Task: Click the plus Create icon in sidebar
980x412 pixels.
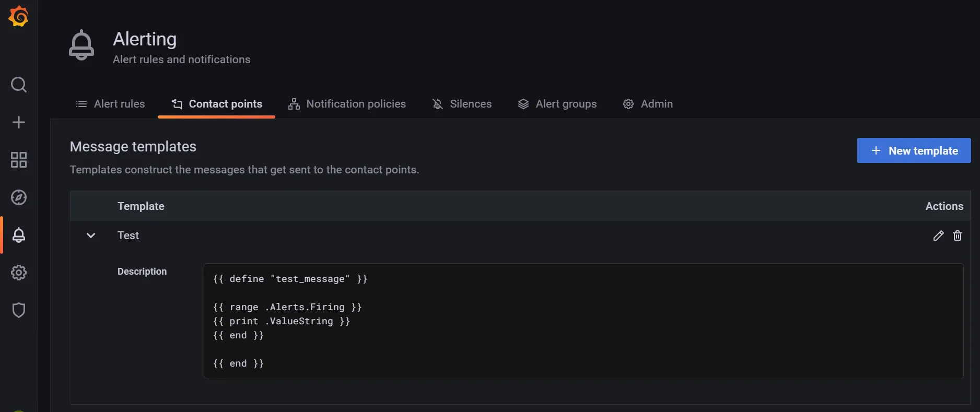Action: point(19,122)
